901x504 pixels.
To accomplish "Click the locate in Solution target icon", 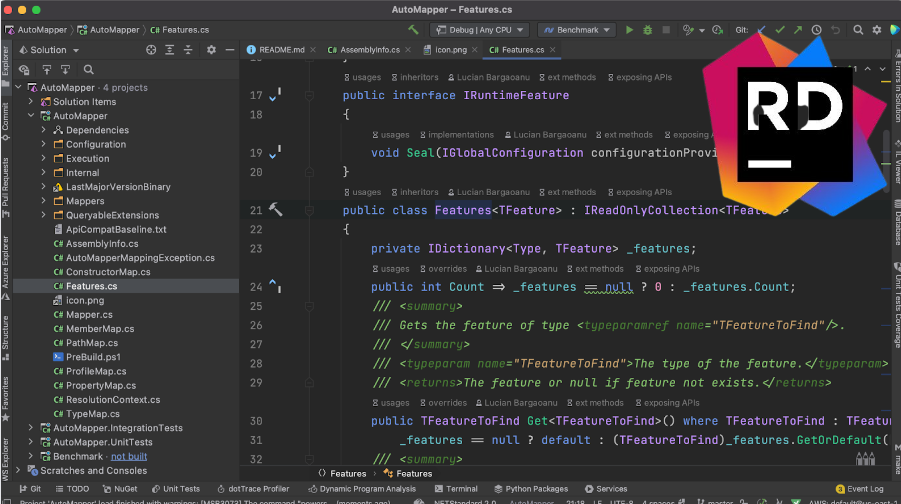I will click(151, 50).
